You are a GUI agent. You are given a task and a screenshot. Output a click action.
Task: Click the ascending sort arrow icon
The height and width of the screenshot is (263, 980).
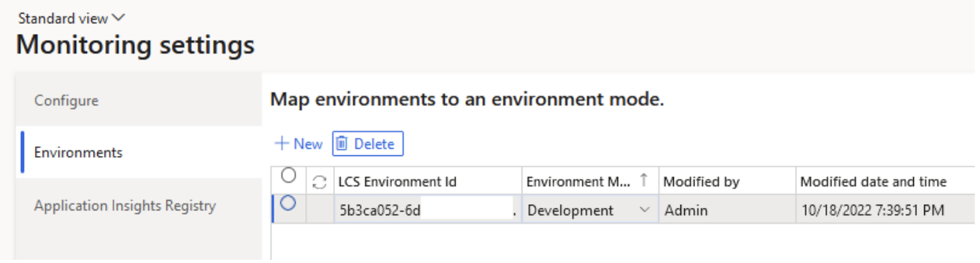click(x=644, y=180)
